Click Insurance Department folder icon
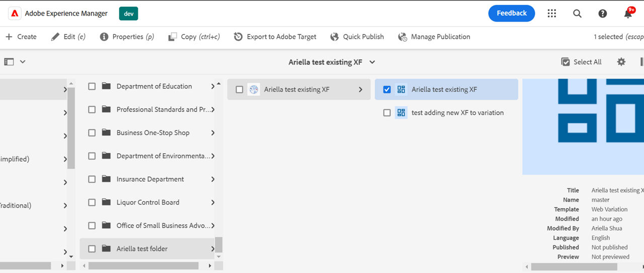Screen dimensions: 644x273 tap(106, 179)
